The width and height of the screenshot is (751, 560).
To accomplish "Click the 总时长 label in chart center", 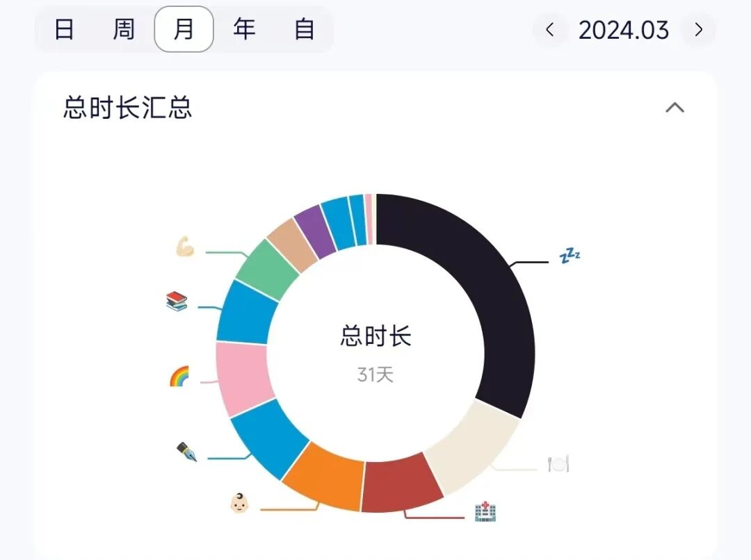I will (x=376, y=336).
